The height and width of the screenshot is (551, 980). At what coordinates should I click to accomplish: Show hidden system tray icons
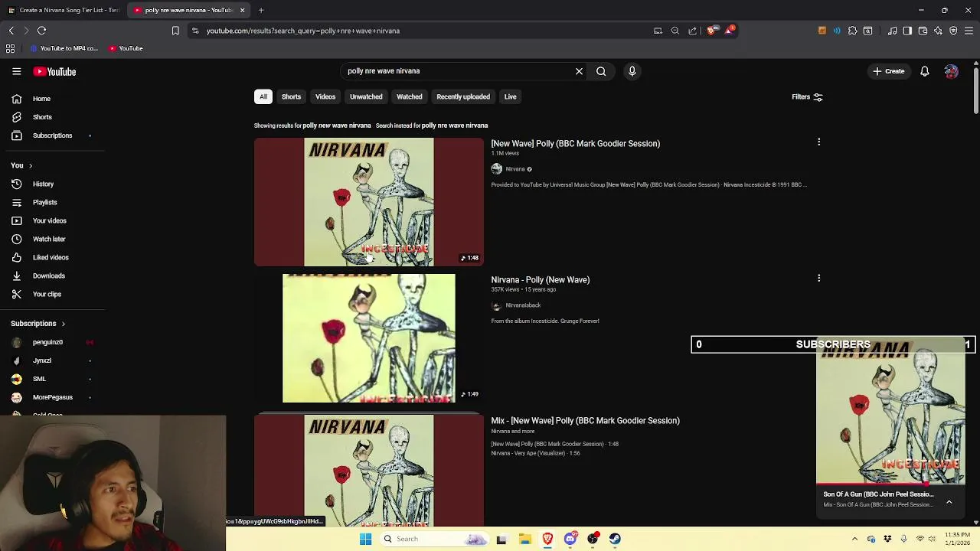coord(854,539)
